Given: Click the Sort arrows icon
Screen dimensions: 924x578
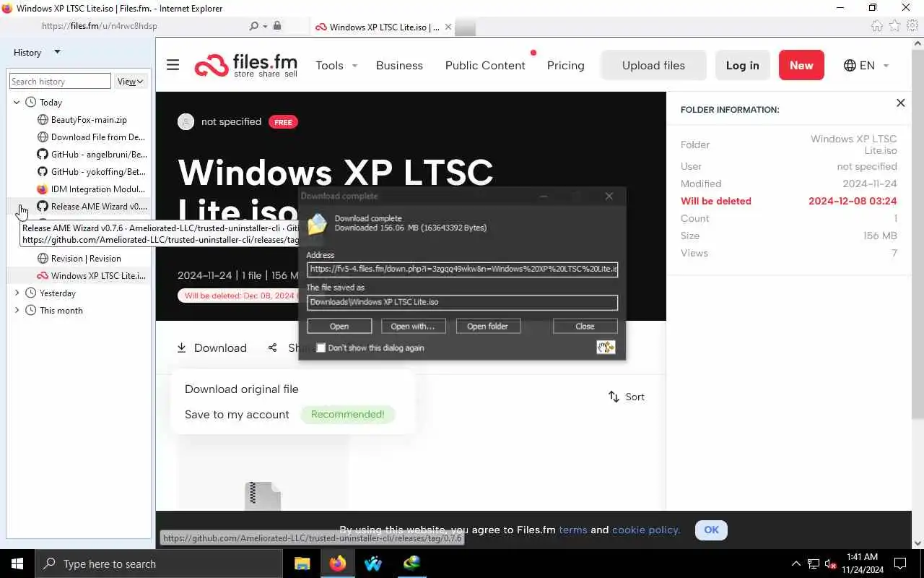Looking at the screenshot, I should pyautogui.click(x=614, y=397).
